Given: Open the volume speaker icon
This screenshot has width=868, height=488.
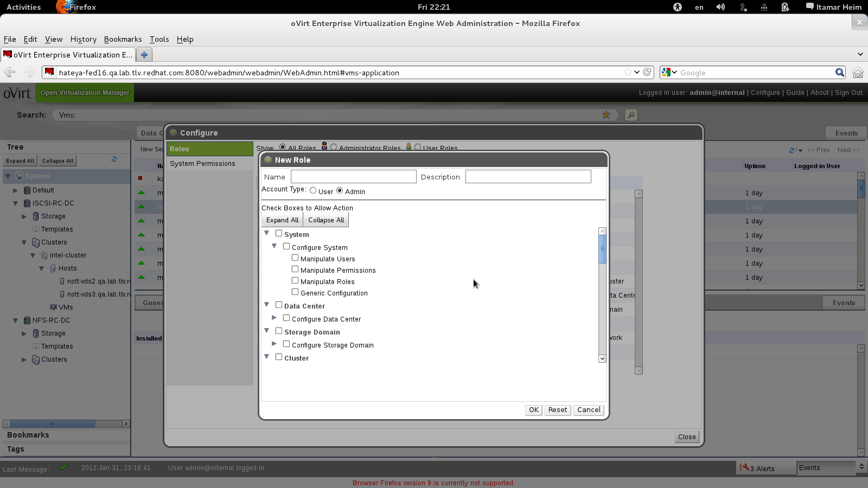Looking at the screenshot, I should pos(720,7).
